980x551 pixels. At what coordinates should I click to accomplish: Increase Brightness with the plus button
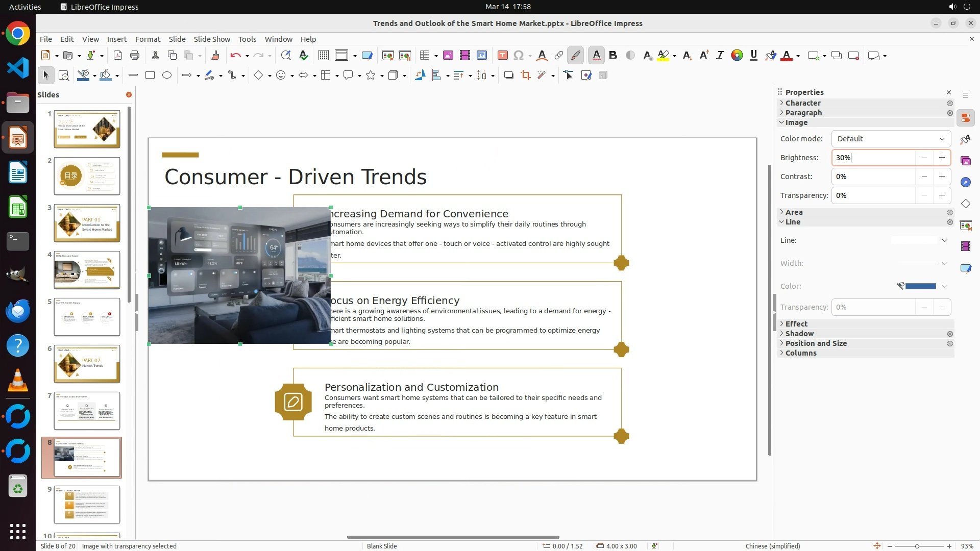point(942,158)
